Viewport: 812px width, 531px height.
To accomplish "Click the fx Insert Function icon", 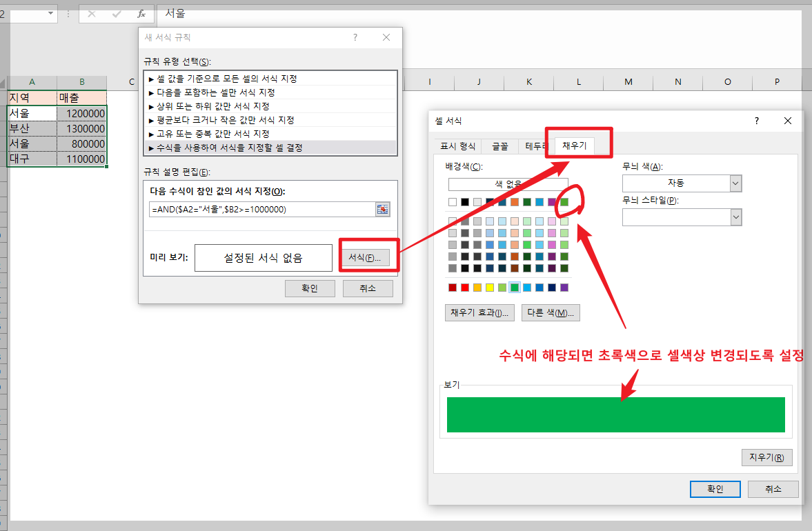I will (142, 14).
